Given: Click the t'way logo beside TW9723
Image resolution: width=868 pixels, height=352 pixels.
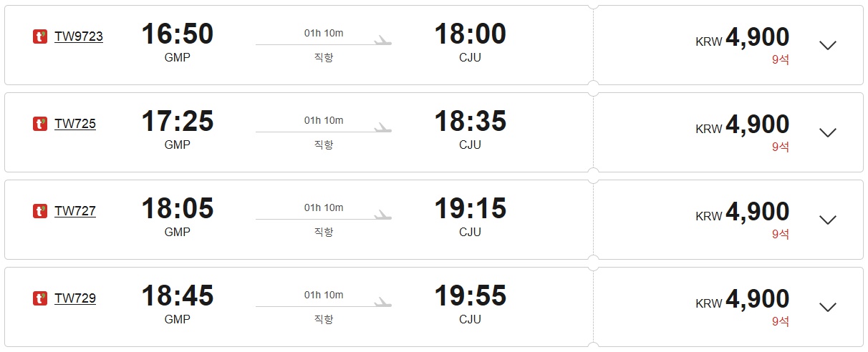Looking at the screenshot, I should click(40, 36).
